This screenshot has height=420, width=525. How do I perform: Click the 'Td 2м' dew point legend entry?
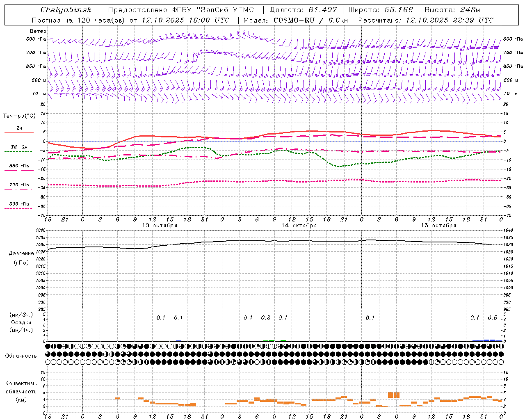tap(19, 147)
